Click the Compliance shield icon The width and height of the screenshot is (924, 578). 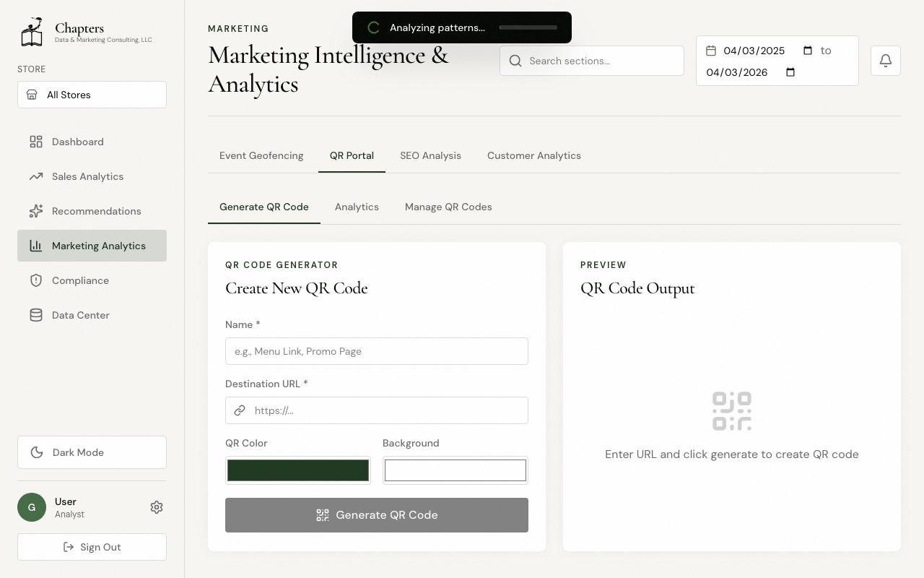(x=36, y=280)
